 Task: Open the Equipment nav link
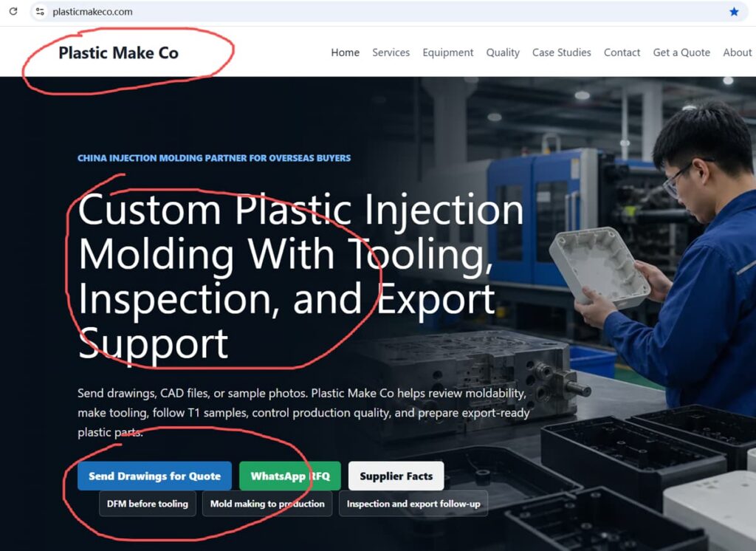pos(448,52)
